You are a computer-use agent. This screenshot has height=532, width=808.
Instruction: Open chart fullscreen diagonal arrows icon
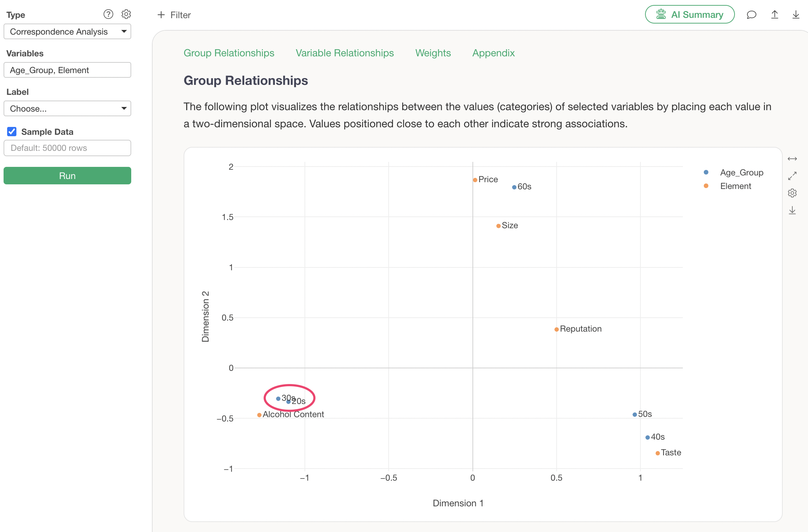click(792, 176)
